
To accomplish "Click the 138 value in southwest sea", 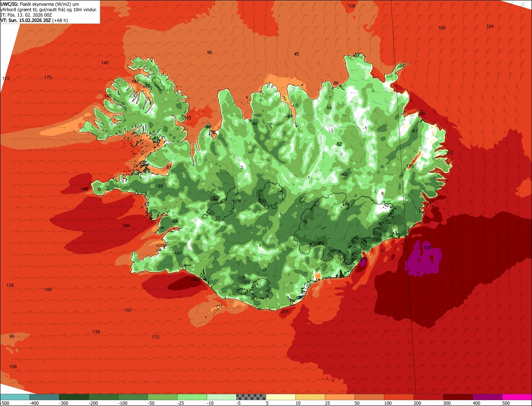I will [96, 332].
